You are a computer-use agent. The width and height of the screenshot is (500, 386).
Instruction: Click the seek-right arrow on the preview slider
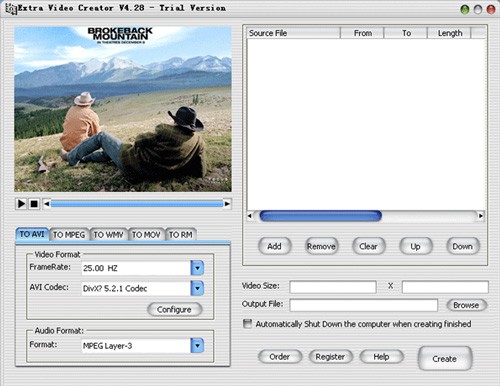pos(227,204)
